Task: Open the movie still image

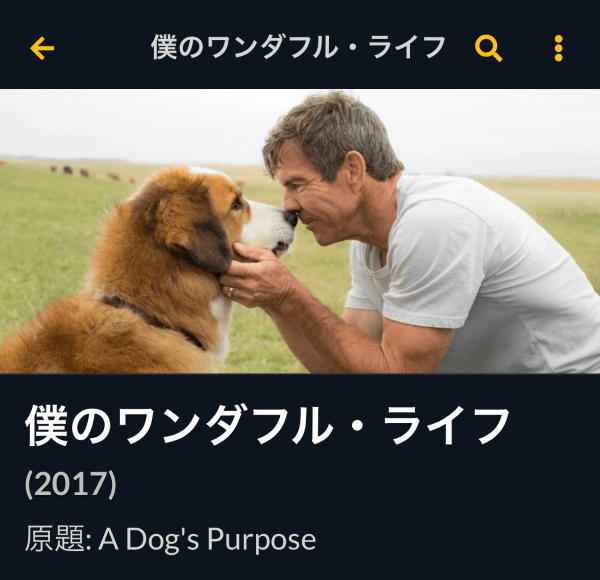Action: pos(300,231)
